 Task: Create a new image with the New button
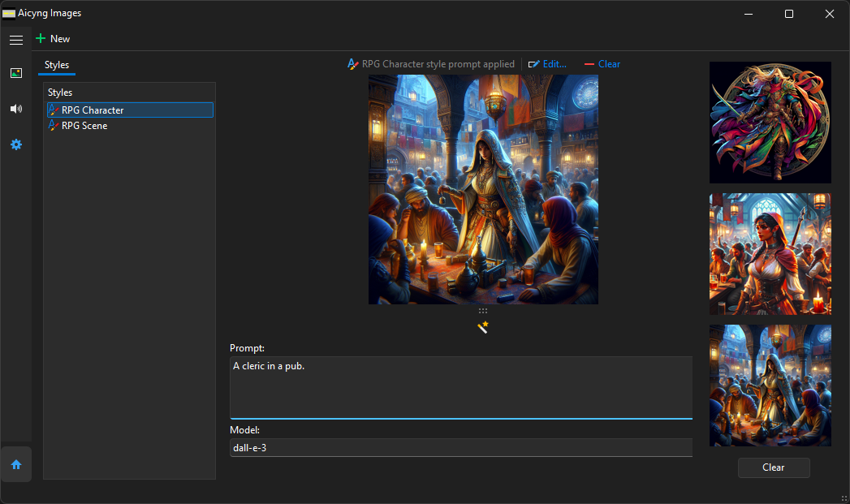52,38
